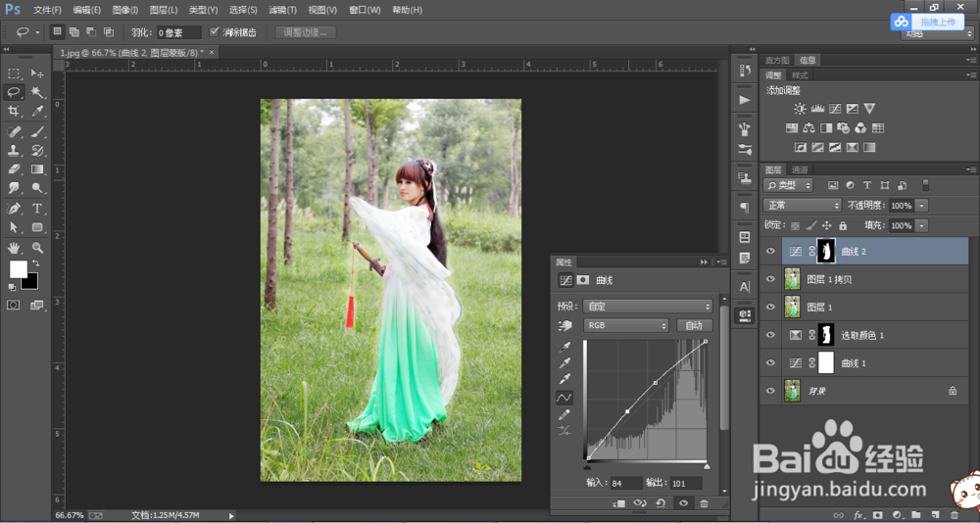Click the foreground color swatch

pyautogui.click(x=18, y=269)
